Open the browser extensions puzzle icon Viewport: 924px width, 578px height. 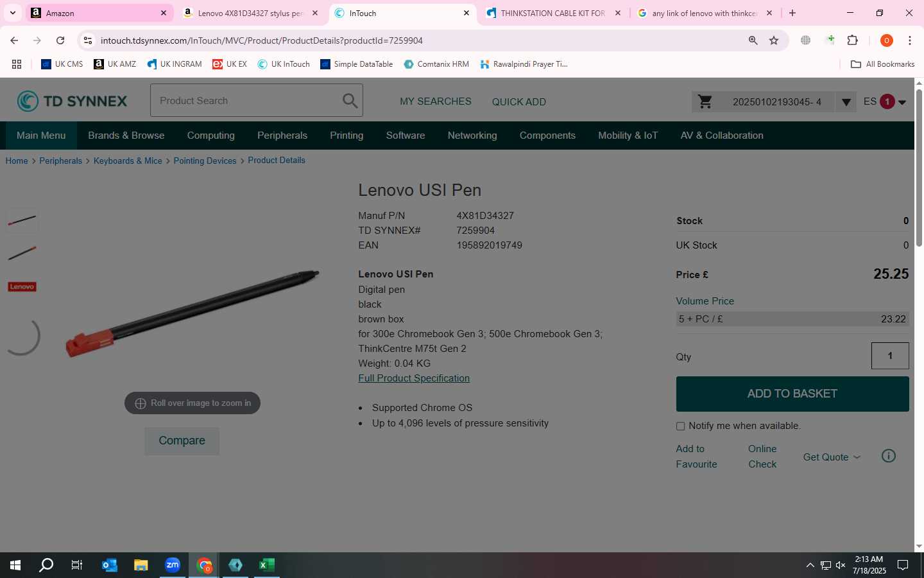(x=853, y=40)
